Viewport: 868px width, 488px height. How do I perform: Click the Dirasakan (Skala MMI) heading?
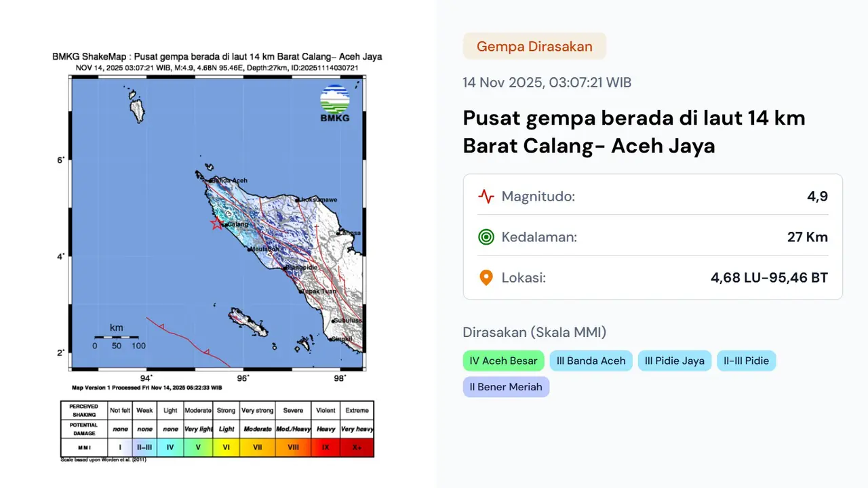(x=534, y=333)
